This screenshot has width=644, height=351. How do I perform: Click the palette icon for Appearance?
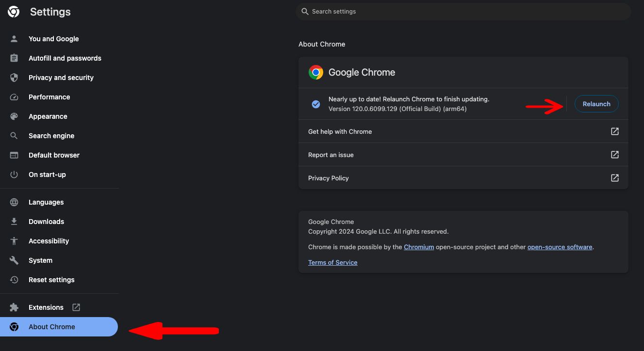point(14,116)
